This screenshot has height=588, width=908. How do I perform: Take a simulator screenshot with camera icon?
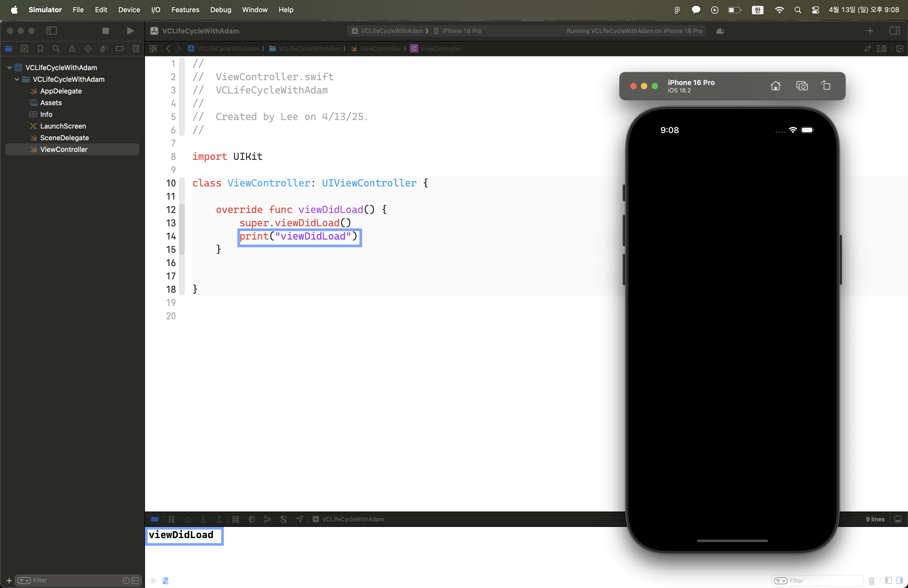[802, 86]
